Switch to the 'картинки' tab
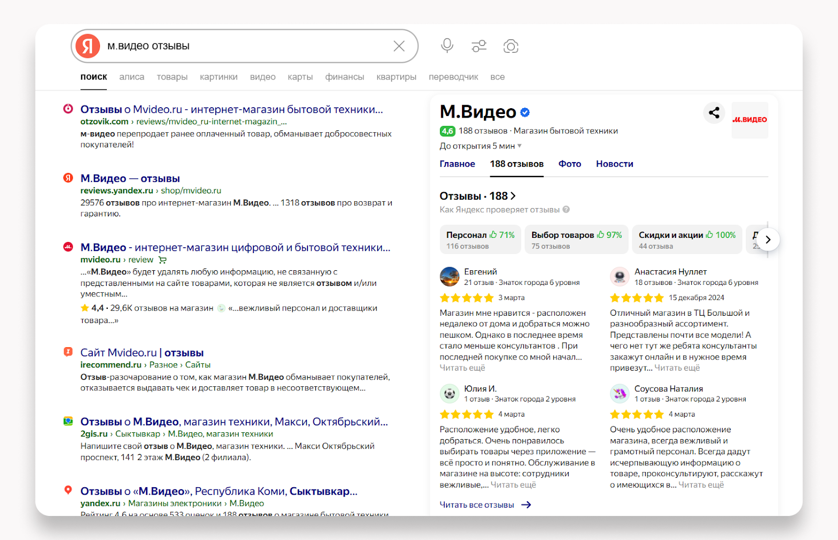This screenshot has height=540, width=838. (x=219, y=76)
